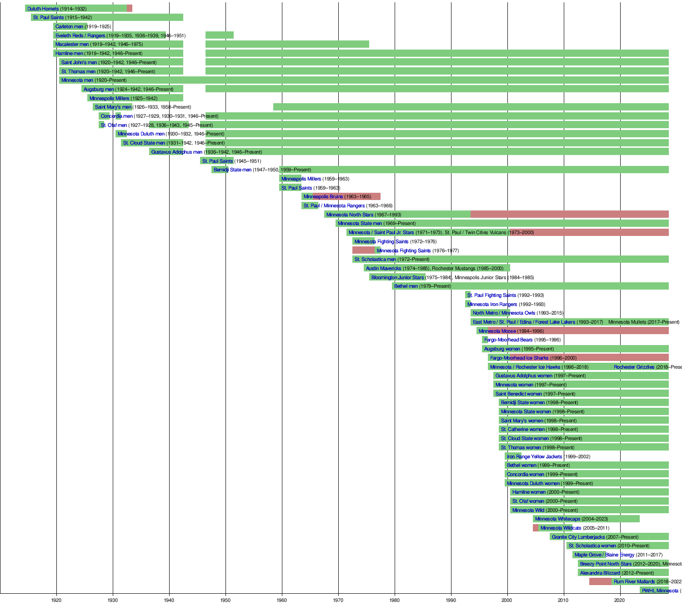Follow the Minnesota Moose link

click(x=497, y=331)
